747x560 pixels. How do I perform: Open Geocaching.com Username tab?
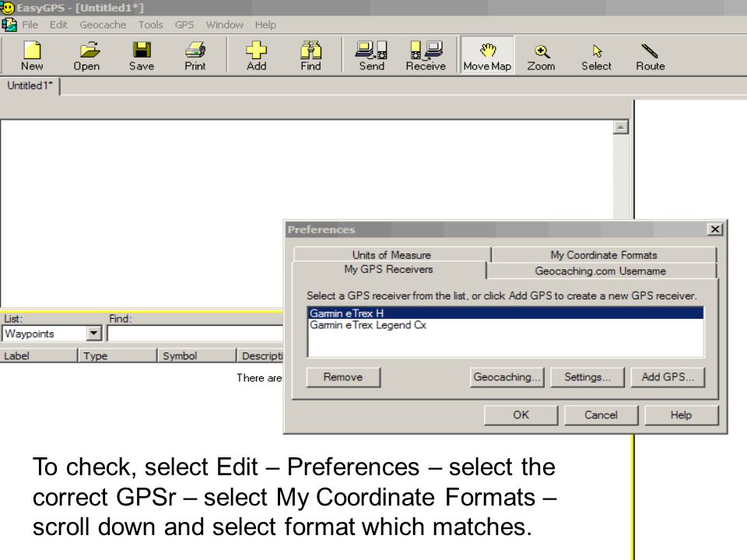tap(601, 271)
